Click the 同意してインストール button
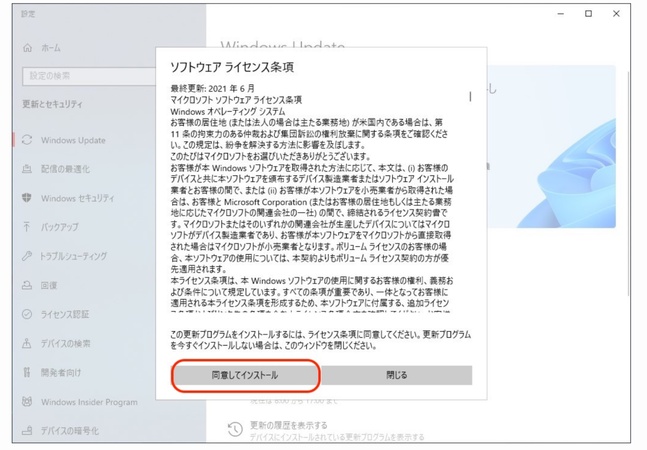 tap(246, 375)
